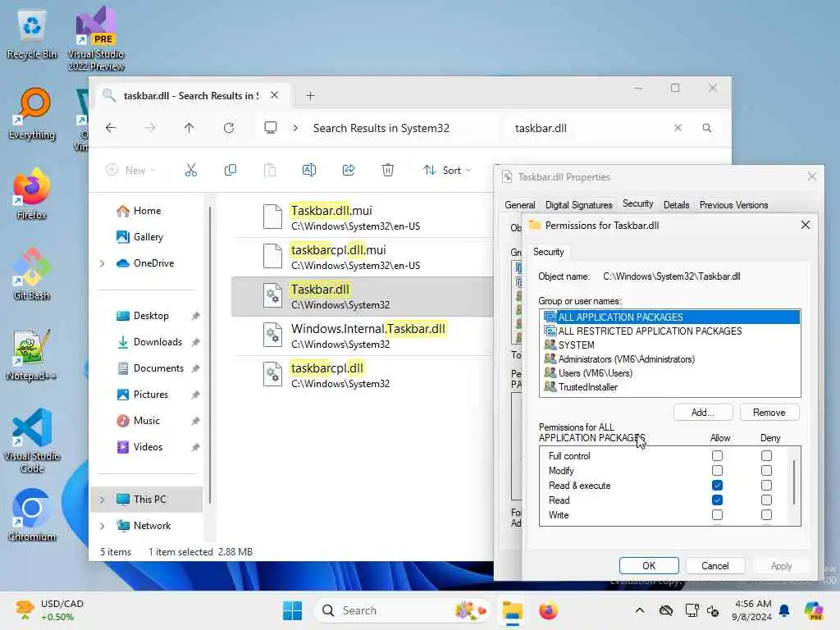Switch to General tab in Properties
The image size is (840, 630).
pyautogui.click(x=519, y=205)
